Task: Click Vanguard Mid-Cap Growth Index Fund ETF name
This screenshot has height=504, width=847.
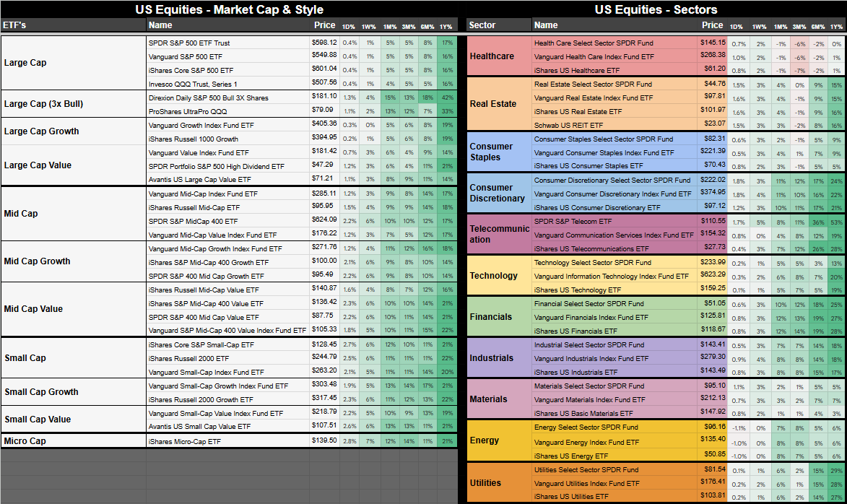Action: coord(215,249)
